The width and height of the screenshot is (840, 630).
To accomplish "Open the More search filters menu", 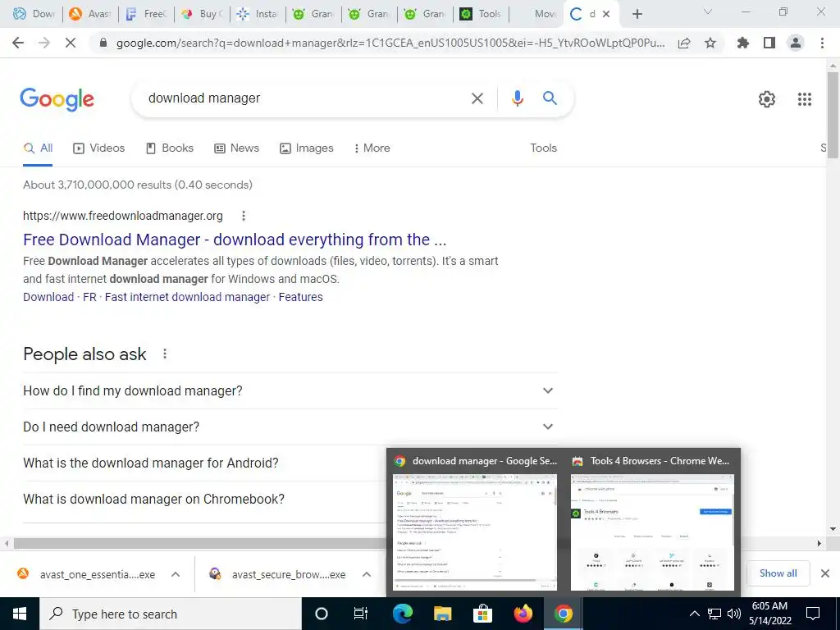I will [x=372, y=148].
